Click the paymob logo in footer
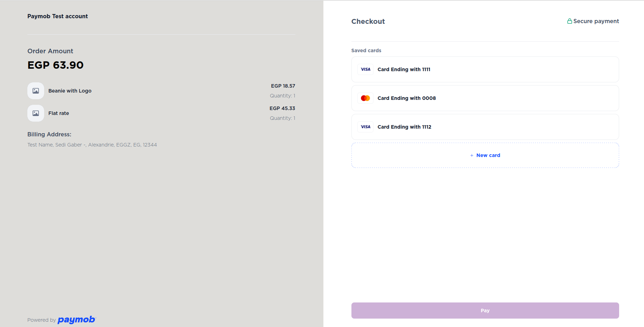 [x=76, y=320]
